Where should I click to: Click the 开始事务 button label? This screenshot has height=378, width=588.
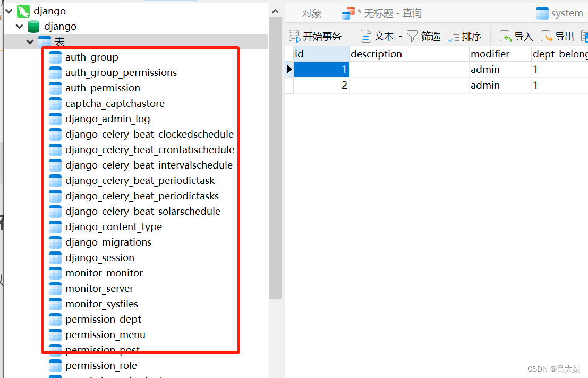(x=322, y=36)
